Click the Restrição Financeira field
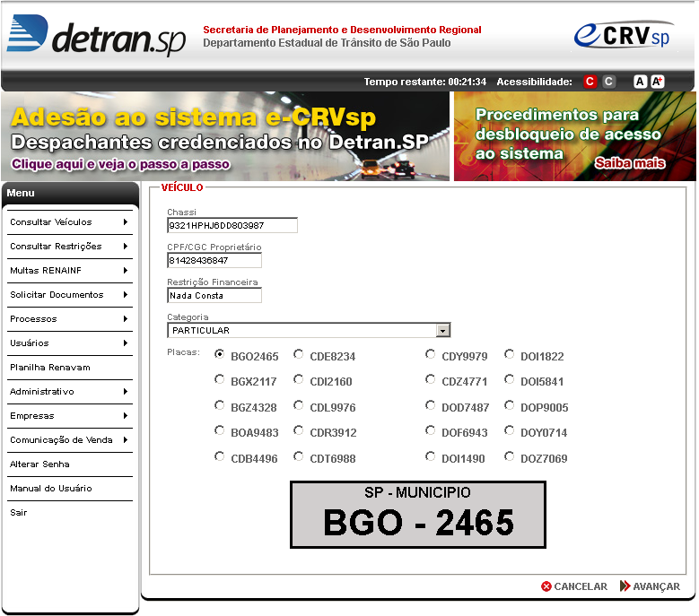The height and width of the screenshot is (616, 699). (214, 295)
